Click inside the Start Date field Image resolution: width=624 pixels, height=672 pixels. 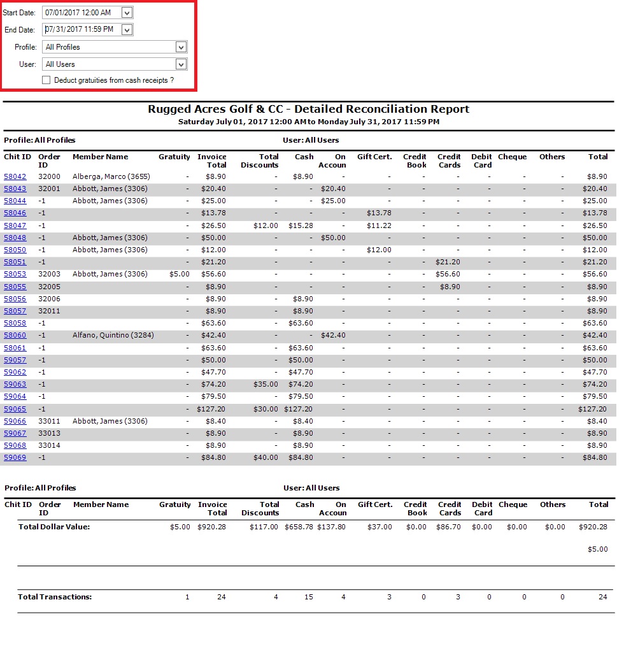(x=80, y=13)
